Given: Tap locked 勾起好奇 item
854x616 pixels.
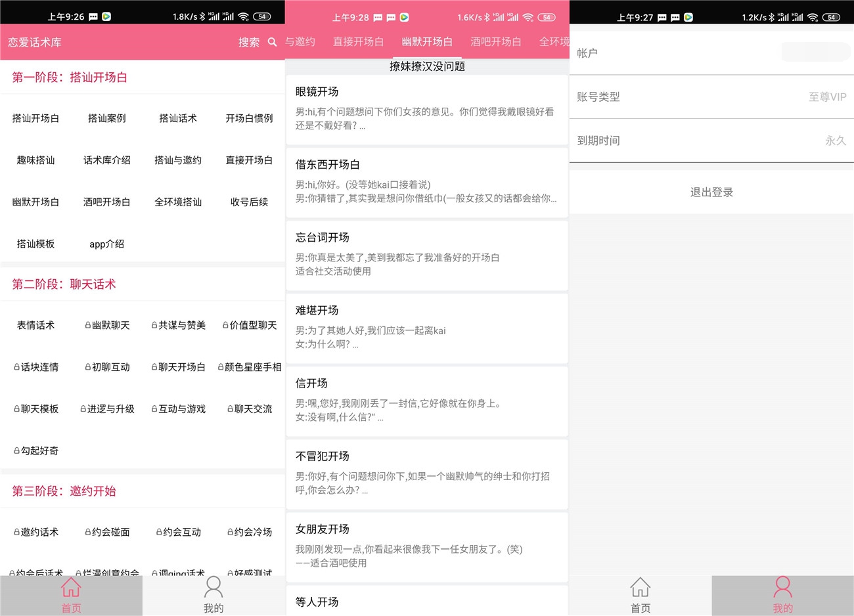Looking at the screenshot, I should pos(35,451).
